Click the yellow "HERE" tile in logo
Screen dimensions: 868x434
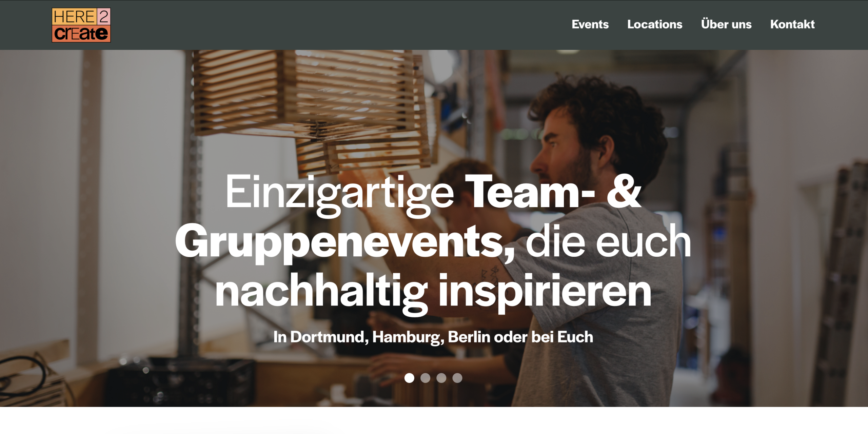click(74, 17)
